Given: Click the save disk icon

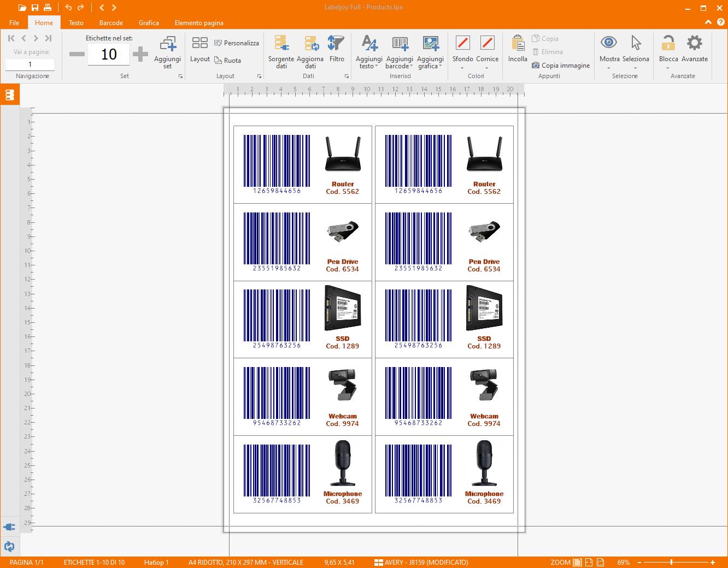Looking at the screenshot, I should pyautogui.click(x=35, y=8).
